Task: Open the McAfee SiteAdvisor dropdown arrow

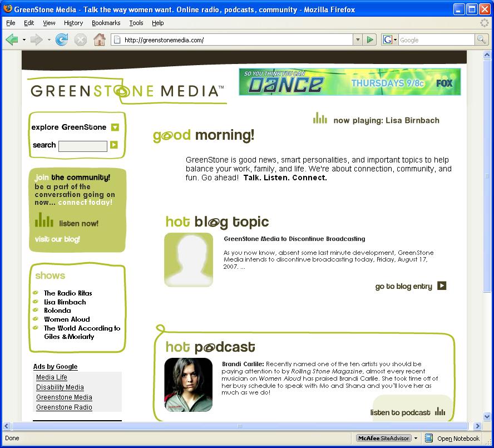Action: [416, 438]
